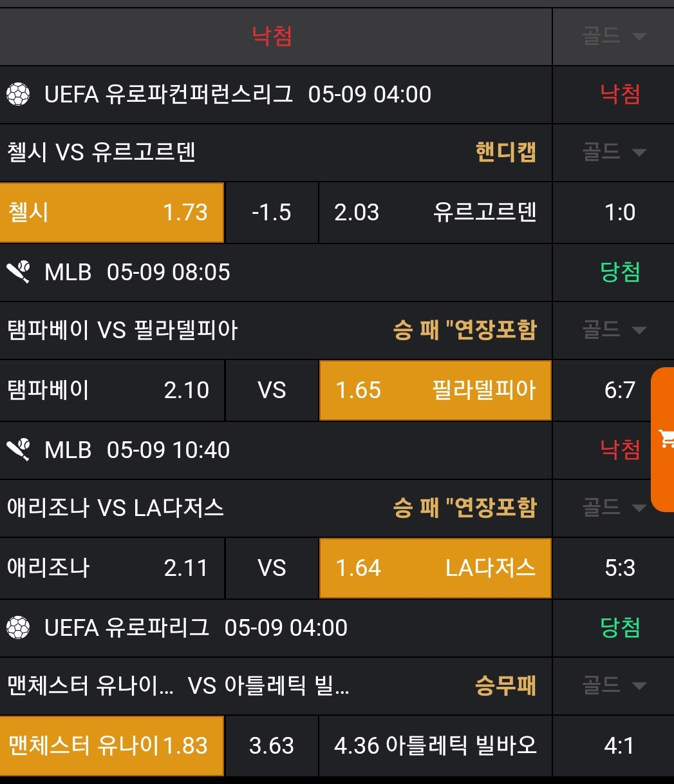Select the LA다저스 1.64 odds cell

[x=435, y=568]
